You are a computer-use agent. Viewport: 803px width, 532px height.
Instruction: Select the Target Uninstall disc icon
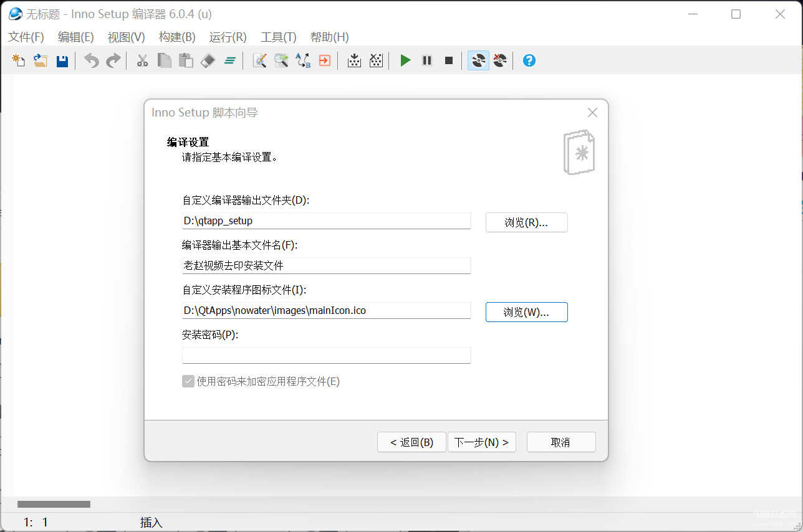500,60
